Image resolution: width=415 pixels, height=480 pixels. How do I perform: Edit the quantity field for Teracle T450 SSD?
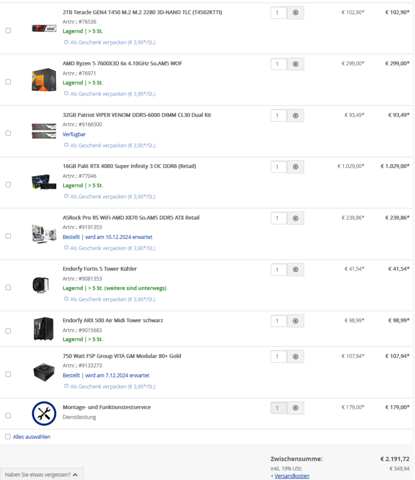click(279, 13)
